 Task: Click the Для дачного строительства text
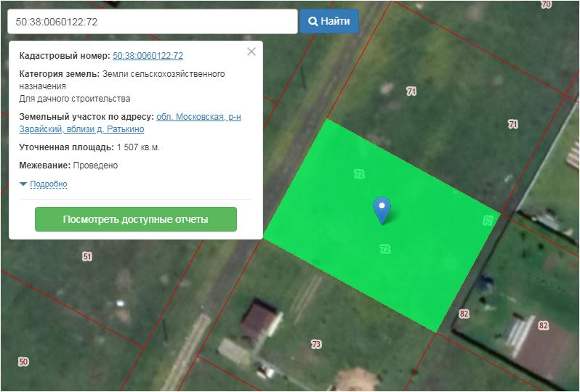(x=75, y=99)
